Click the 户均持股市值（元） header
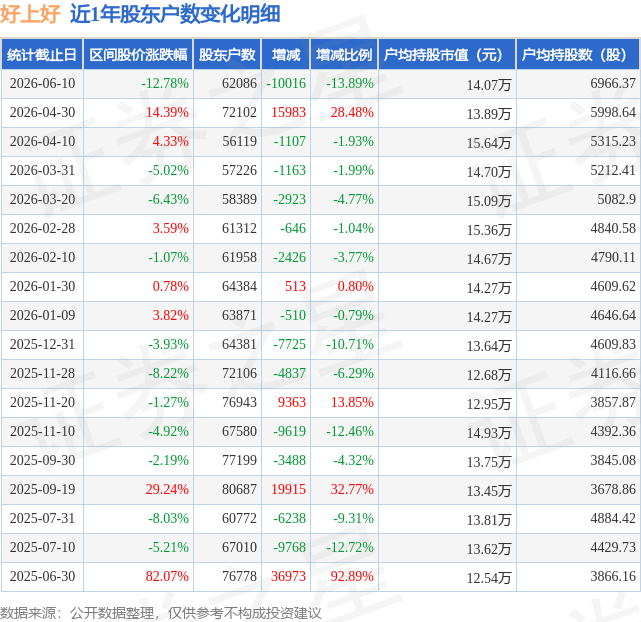The image size is (641, 622). (447, 54)
